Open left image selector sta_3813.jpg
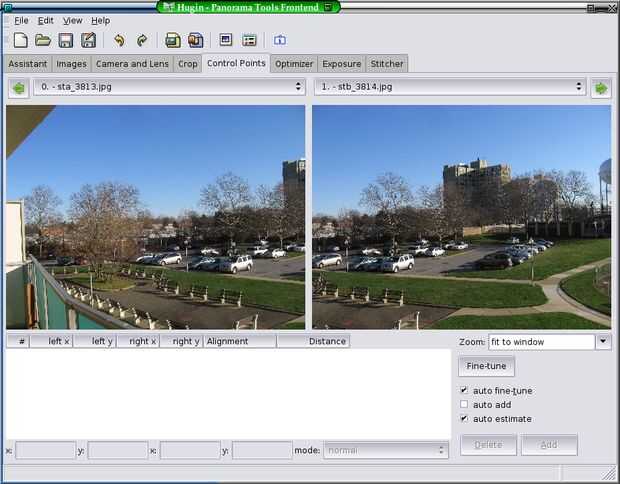Image resolution: width=620 pixels, height=484 pixels. [169, 87]
